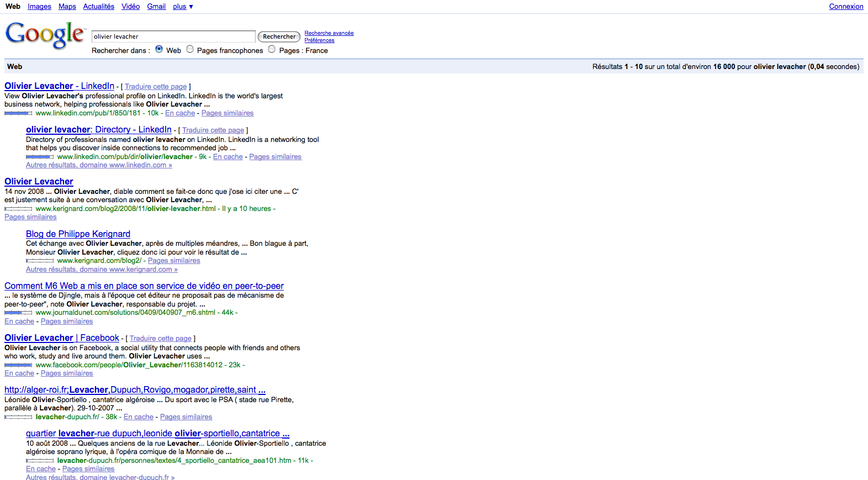Click 'Traduire cette page' for LinkedIn Directory result

(x=213, y=130)
